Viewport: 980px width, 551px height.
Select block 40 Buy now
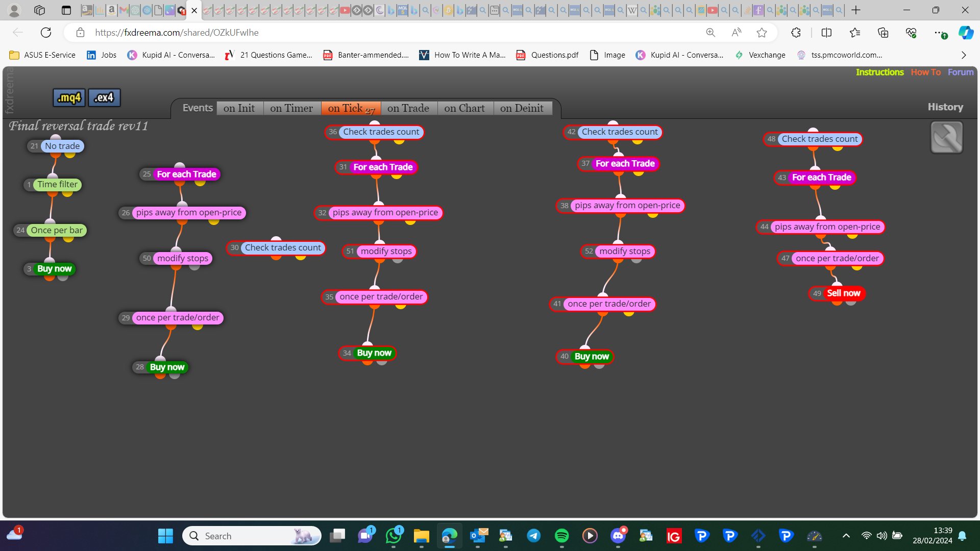point(585,357)
